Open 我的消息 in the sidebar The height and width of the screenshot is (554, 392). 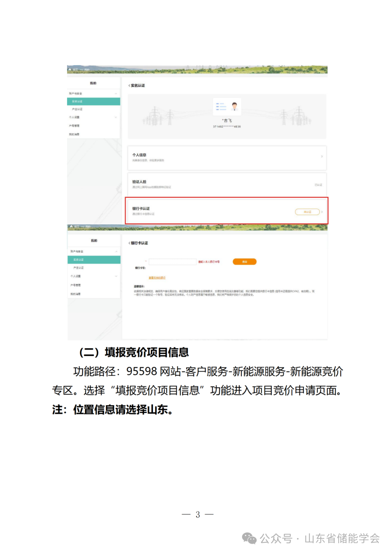pos(75,134)
